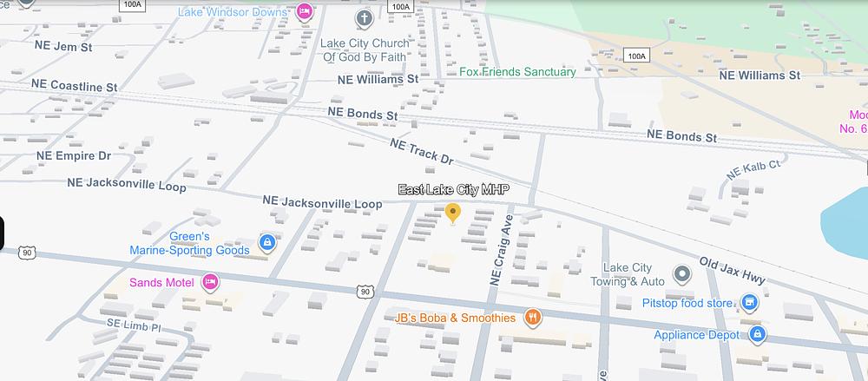The image size is (868, 381).
Task: Select JB's Boba & Smoothies restaurant icon
Action: (x=533, y=318)
